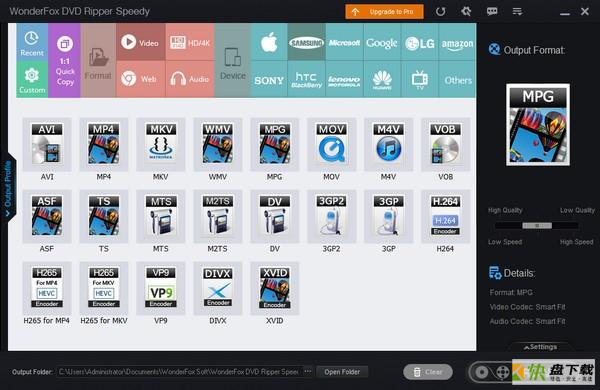
Task: Click the refresh update icon in title bar
Action: [440, 11]
